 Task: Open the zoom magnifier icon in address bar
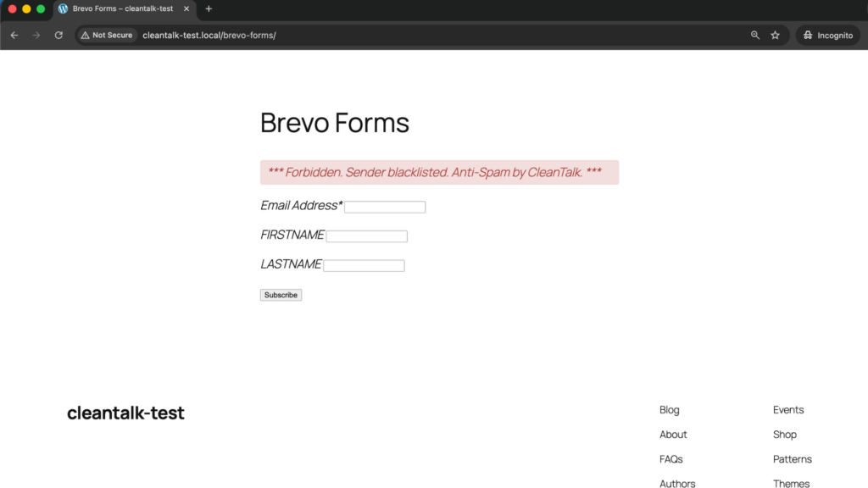coord(755,35)
